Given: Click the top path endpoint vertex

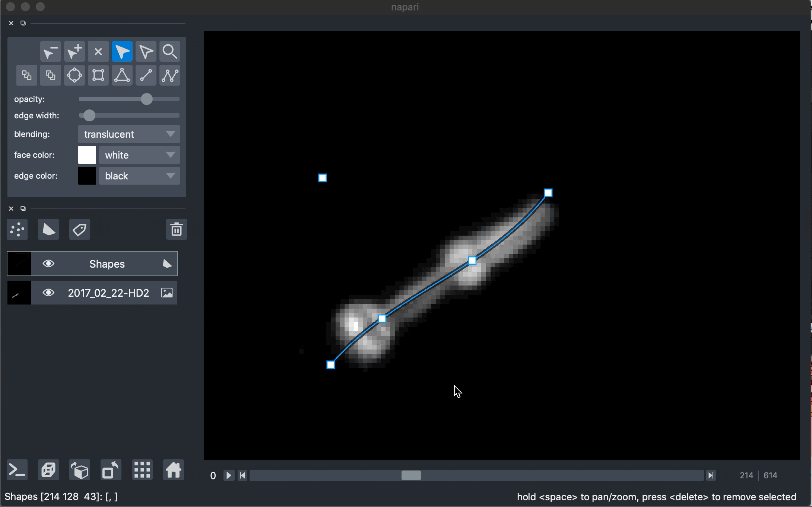Looking at the screenshot, I should [548, 193].
